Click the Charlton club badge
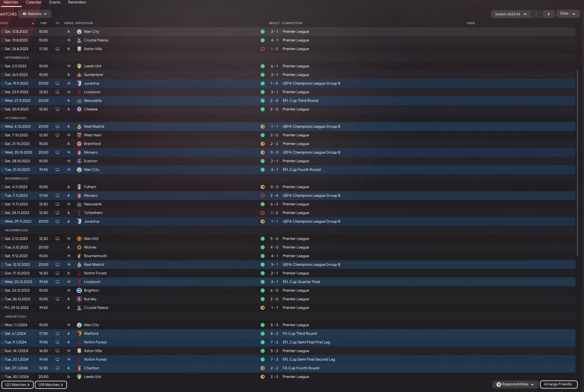This screenshot has height=392, width=584. tap(79, 368)
